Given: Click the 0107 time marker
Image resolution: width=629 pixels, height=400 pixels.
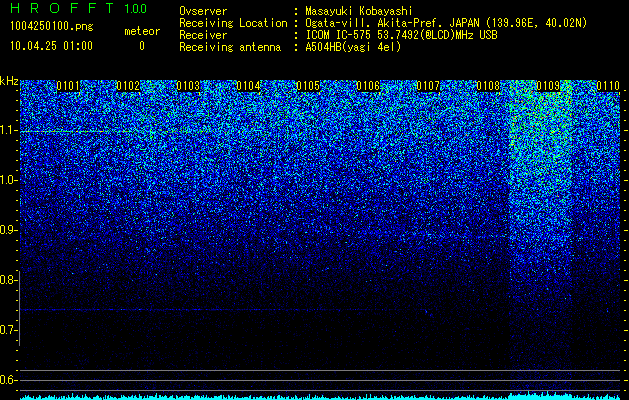Looking at the screenshot, I should (428, 86).
